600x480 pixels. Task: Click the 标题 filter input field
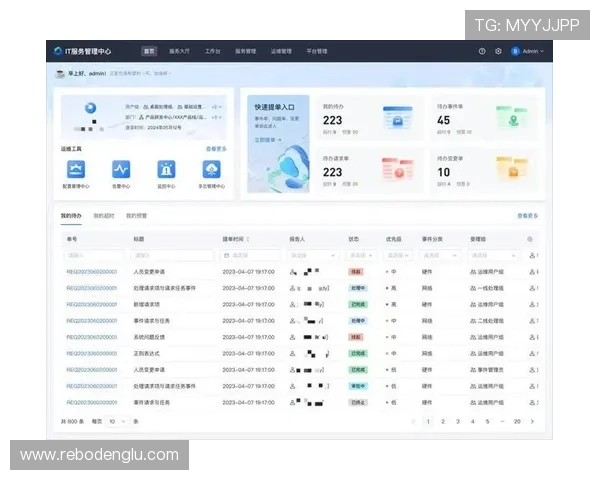[172, 255]
